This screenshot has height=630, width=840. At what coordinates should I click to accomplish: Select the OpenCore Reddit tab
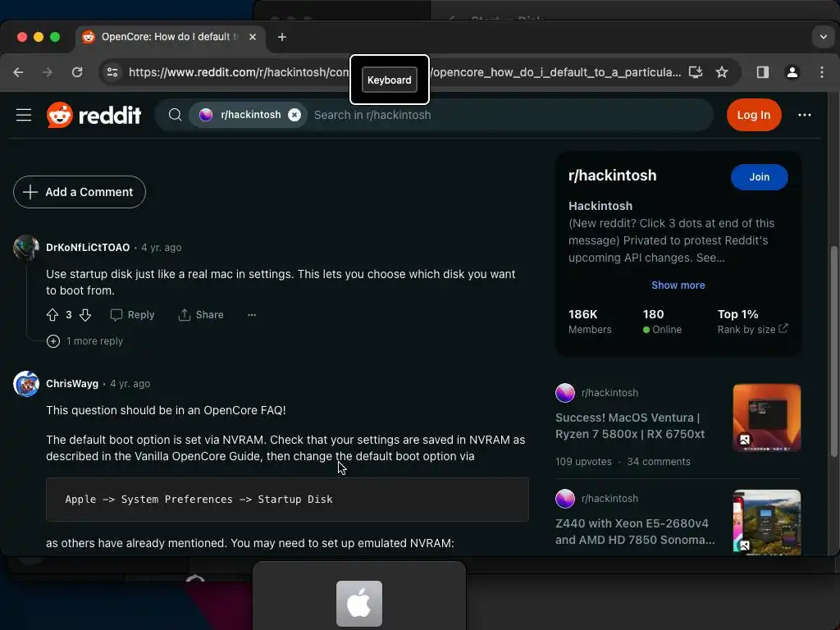click(169, 37)
